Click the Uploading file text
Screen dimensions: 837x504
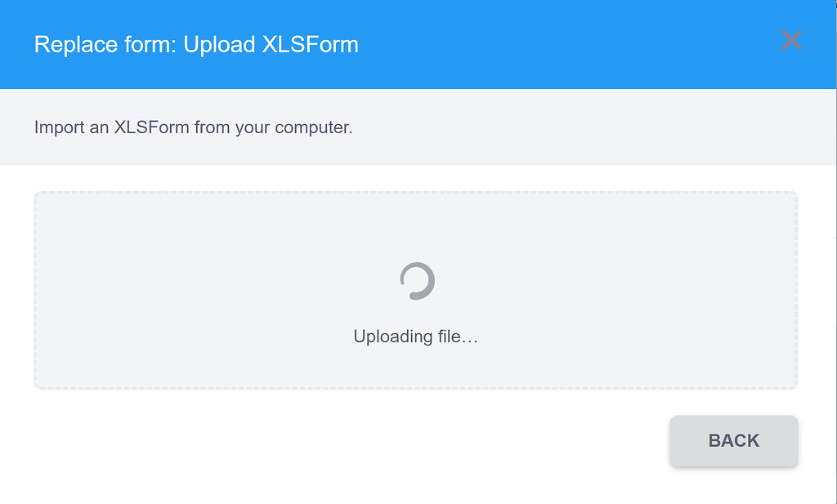(x=416, y=335)
